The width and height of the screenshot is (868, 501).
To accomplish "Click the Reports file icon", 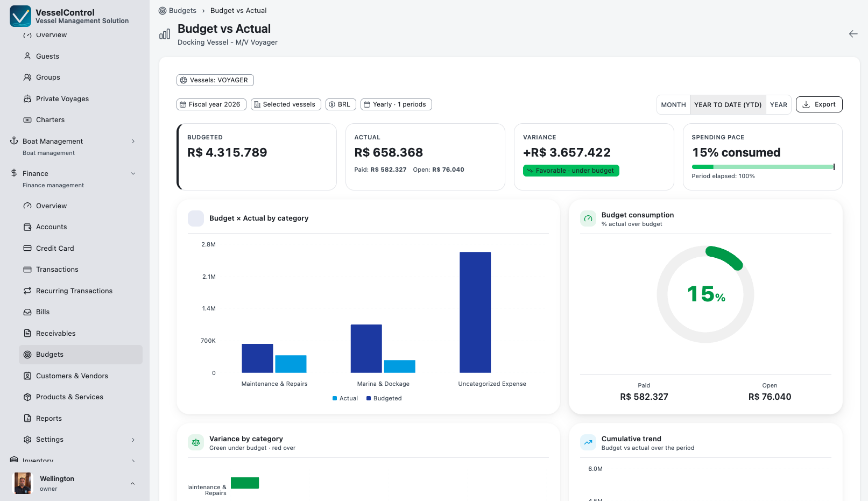I will point(27,418).
